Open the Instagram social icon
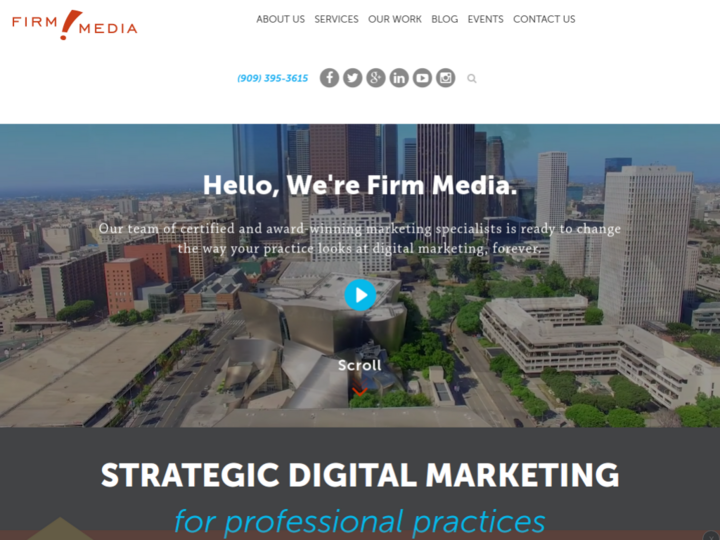The image size is (720, 540). point(445,78)
